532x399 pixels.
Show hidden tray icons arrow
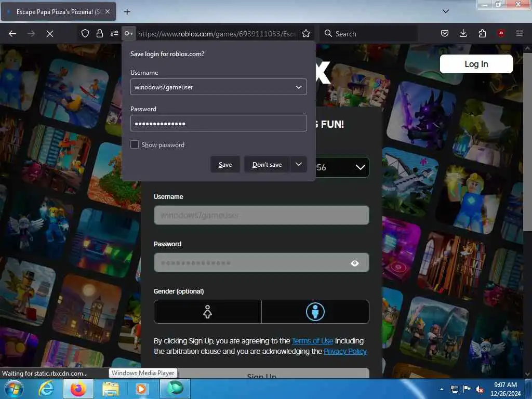[442, 389]
